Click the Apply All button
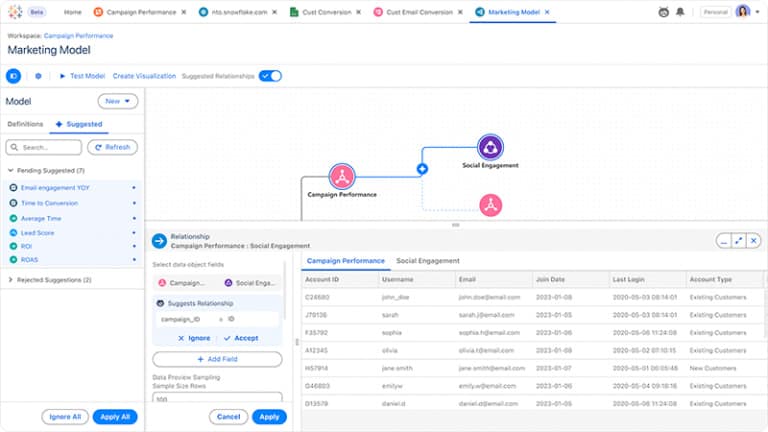Viewport: 768px width, 432px height. point(115,416)
